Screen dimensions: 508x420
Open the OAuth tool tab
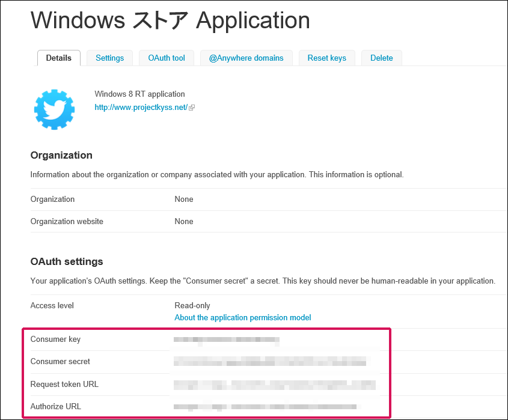(166, 58)
